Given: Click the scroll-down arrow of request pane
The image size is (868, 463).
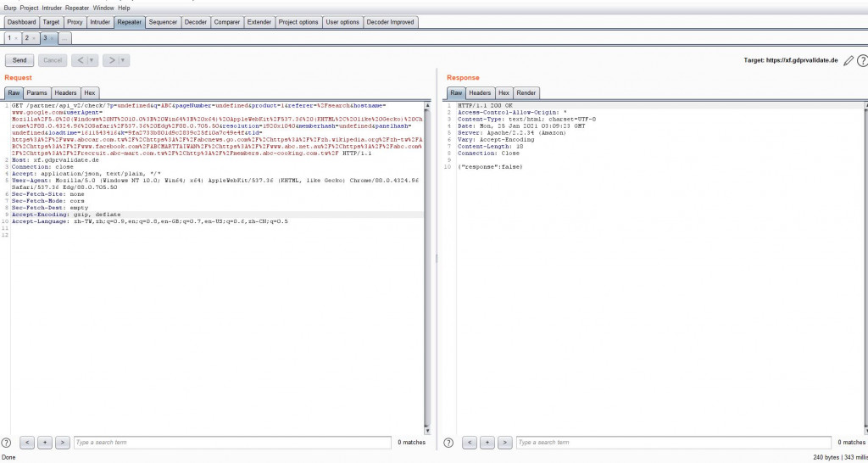Looking at the screenshot, I should coord(427,431).
